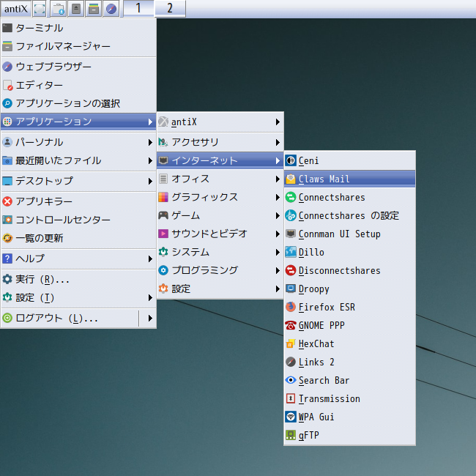Click the gFTP icon
Viewport: 476px width, 476px height.
(x=291, y=435)
